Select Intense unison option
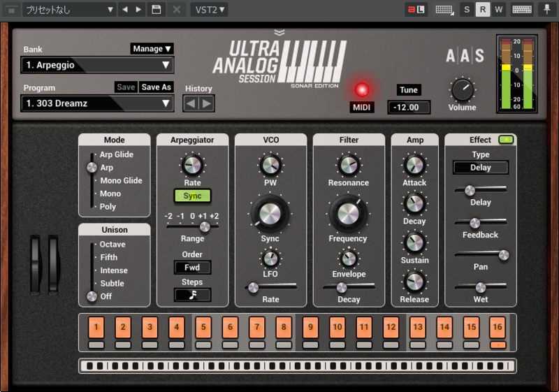Screen dimensions: 559x392 tap(114, 270)
